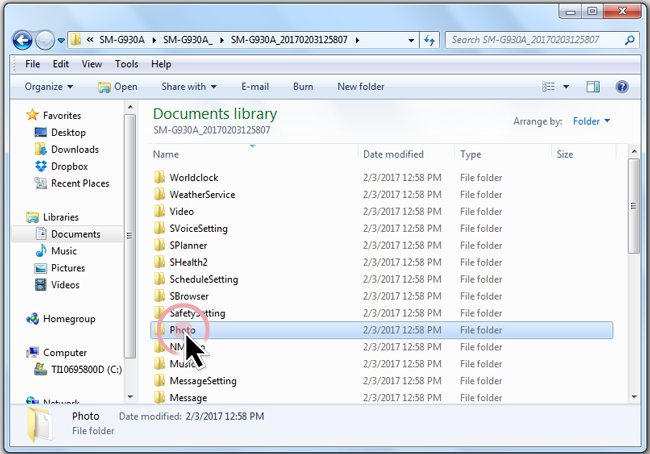650x454 pixels.
Task: Select the Video folder icon
Action: [x=160, y=211]
